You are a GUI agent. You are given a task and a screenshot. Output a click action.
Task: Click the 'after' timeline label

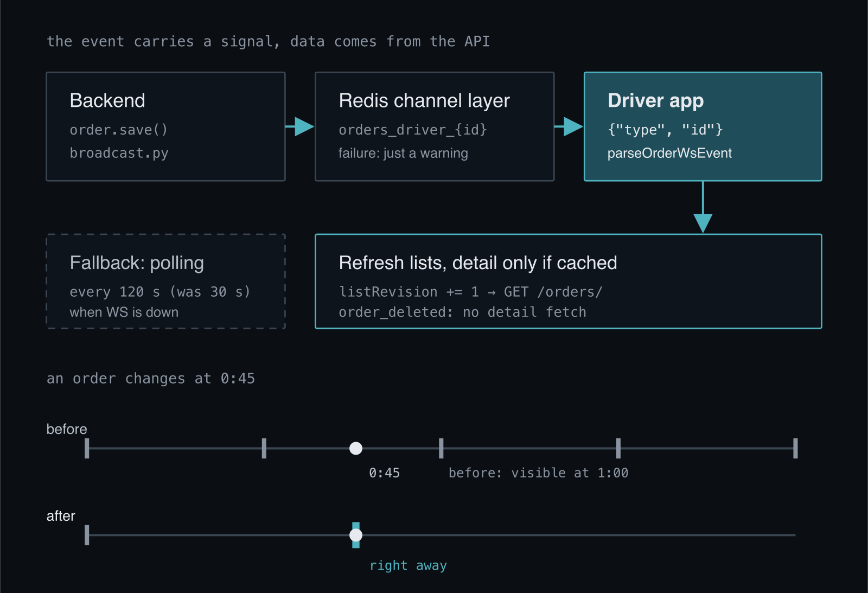(x=61, y=516)
